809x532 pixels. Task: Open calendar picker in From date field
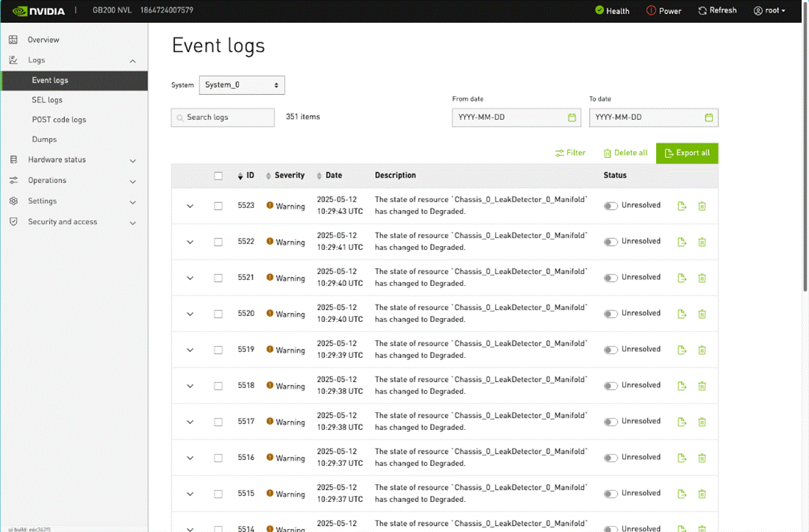(572, 118)
